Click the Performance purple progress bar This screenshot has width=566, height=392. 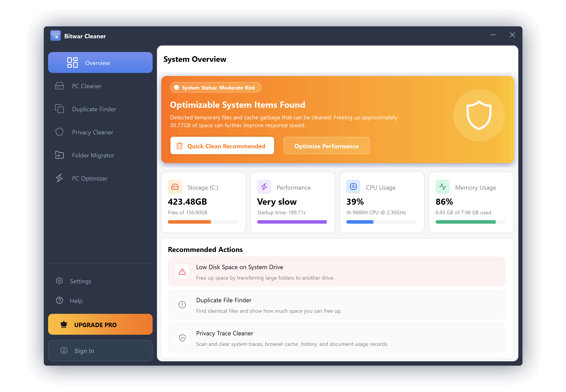[292, 222]
